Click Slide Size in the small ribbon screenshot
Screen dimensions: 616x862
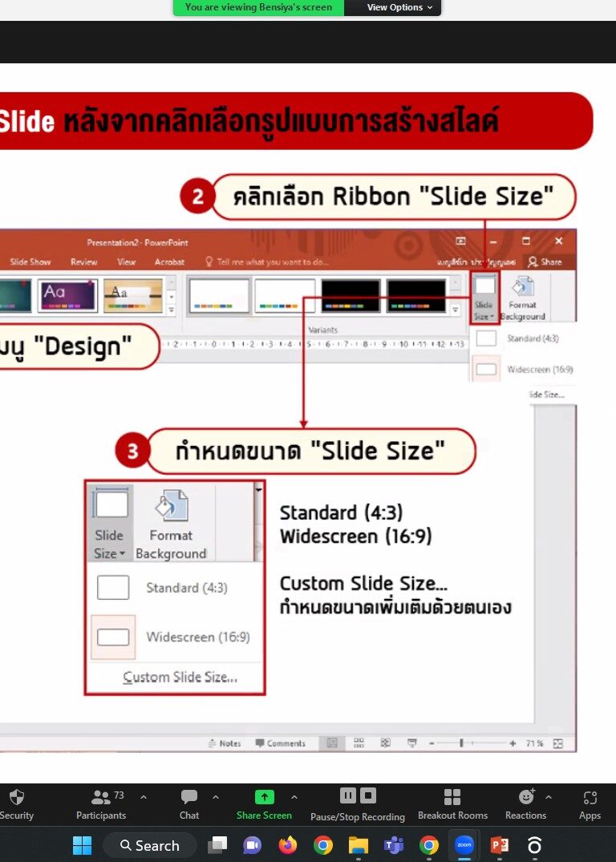tap(484, 297)
